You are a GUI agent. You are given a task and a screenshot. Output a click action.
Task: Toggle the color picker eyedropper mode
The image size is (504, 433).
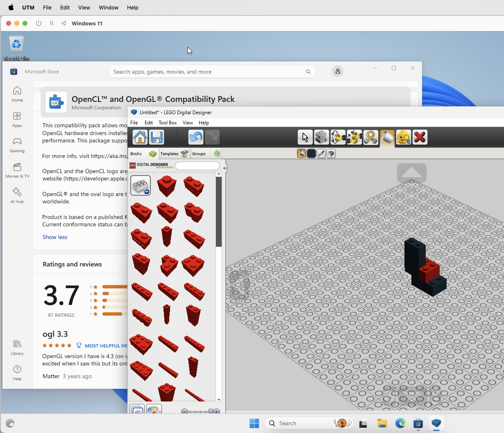pyautogui.click(x=321, y=153)
